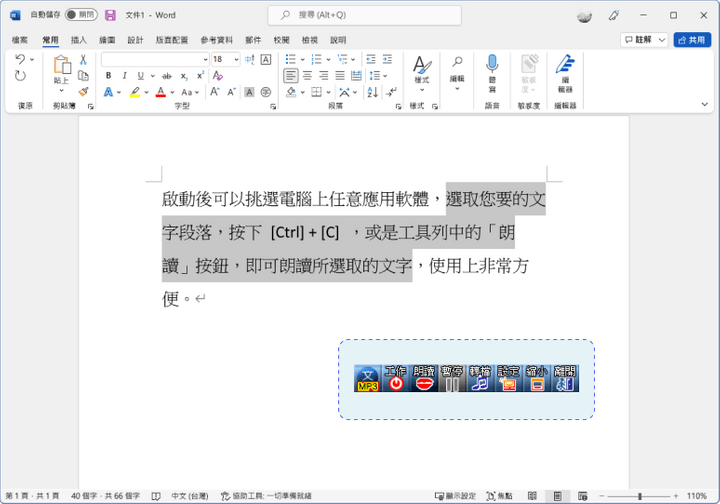The image size is (720, 504).
Task: Toggle Strikethrough formatting
Action: 167,76
